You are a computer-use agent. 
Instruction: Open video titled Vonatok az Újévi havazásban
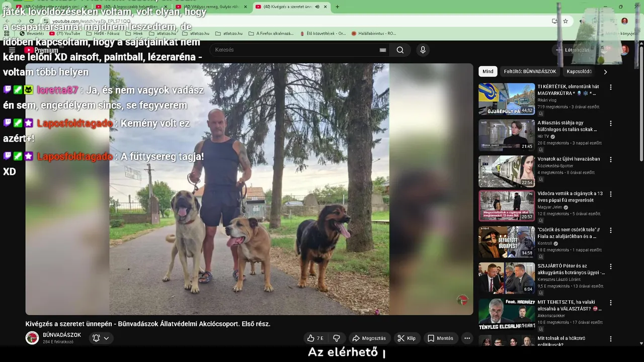[x=569, y=159]
